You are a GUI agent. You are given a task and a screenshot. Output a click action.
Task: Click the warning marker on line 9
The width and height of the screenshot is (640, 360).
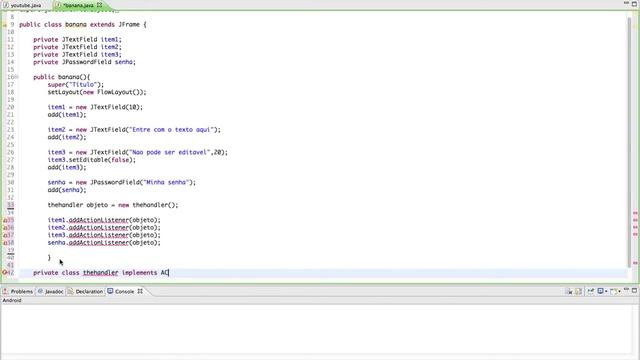[x=5, y=24]
